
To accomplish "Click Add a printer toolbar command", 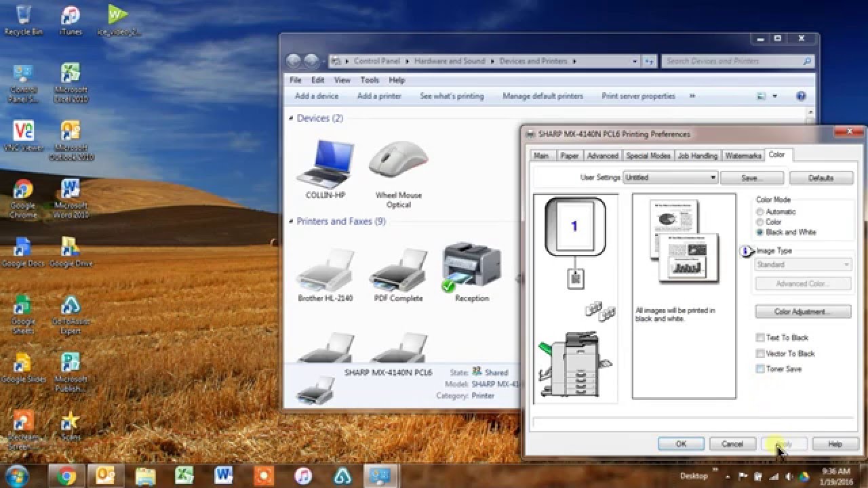I will [379, 96].
